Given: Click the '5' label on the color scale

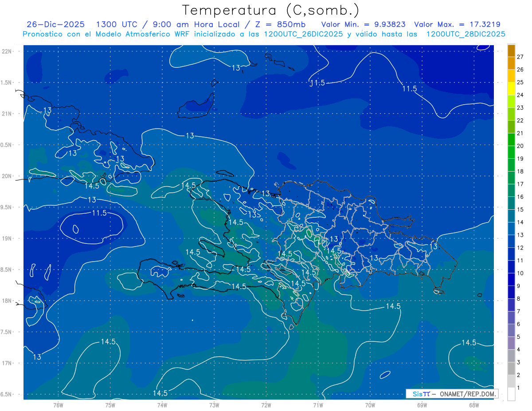Looking at the screenshot, I should tap(518, 337).
